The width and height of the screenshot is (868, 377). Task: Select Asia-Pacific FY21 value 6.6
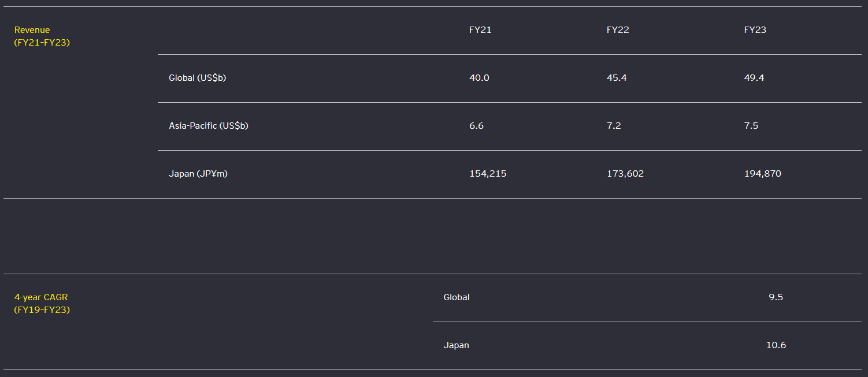tap(476, 126)
